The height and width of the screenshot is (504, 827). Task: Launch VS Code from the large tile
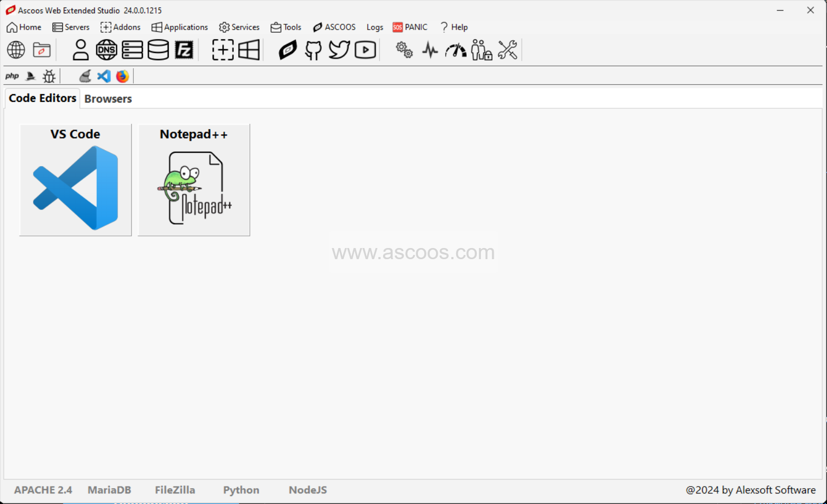click(x=75, y=180)
